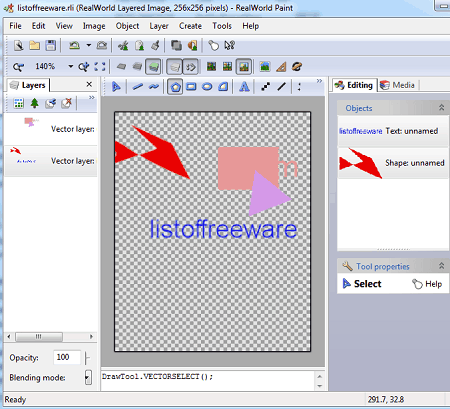Select the Shape: unnamed object
The image size is (450, 409).
393,163
